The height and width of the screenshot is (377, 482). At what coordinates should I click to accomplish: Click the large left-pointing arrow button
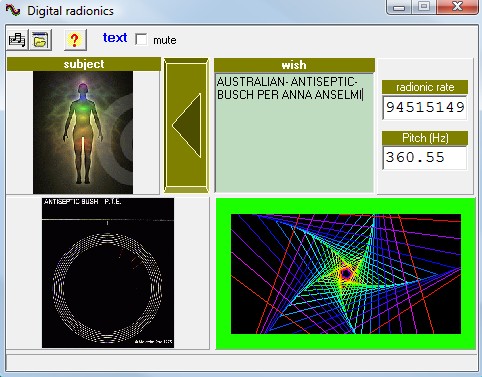tap(186, 126)
